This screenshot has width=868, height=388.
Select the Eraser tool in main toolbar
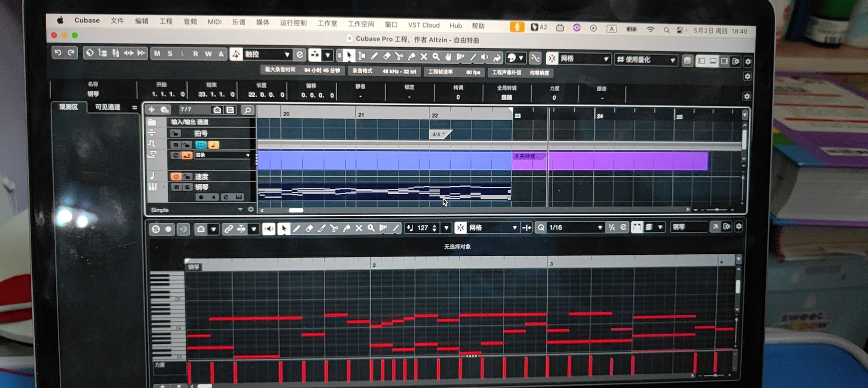[x=387, y=56]
